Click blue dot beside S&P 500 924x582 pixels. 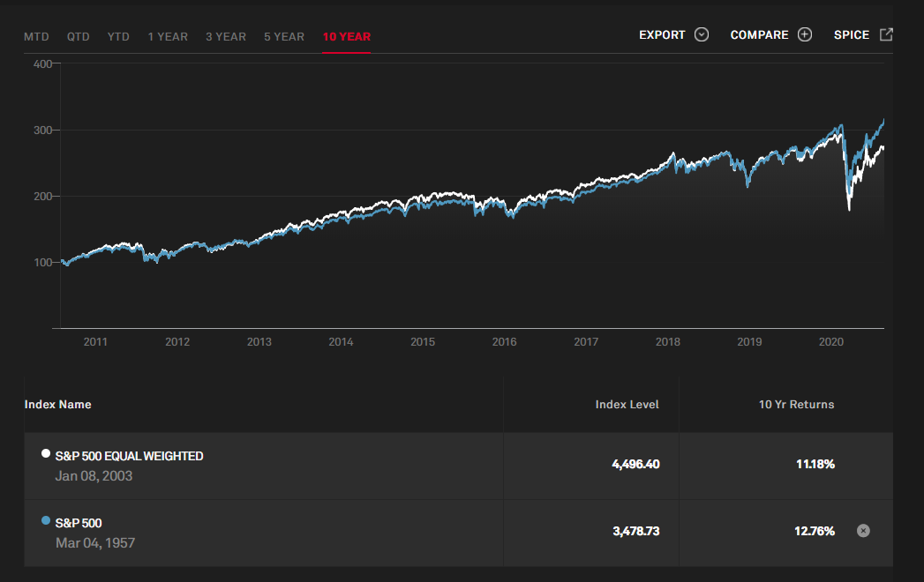tap(46, 520)
